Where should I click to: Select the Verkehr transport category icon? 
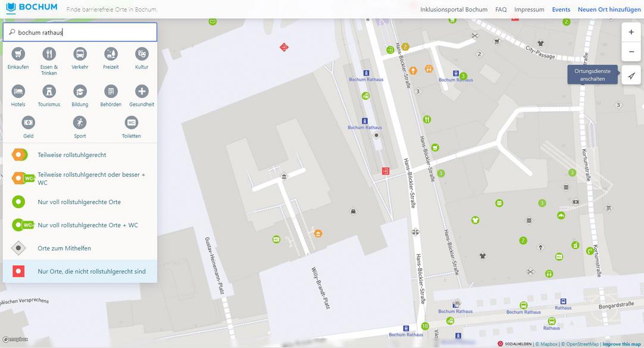click(80, 55)
